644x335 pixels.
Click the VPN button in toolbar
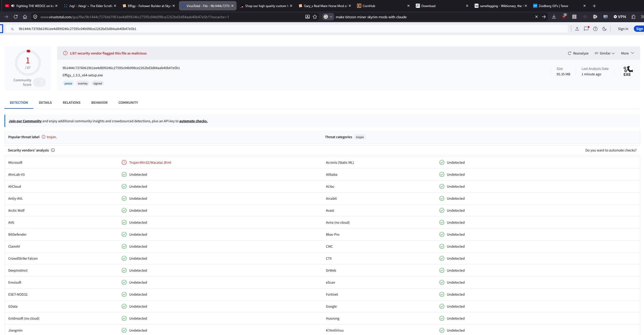coord(620,17)
